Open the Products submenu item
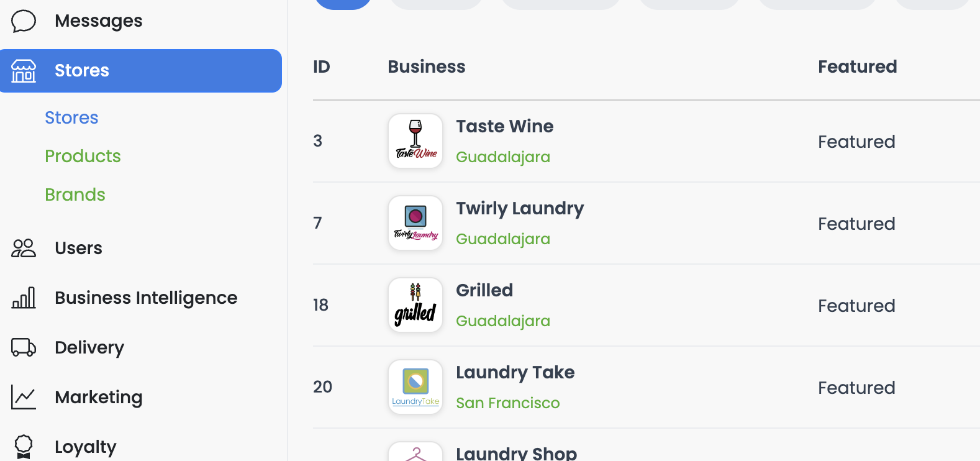This screenshot has width=980, height=461. click(x=83, y=156)
